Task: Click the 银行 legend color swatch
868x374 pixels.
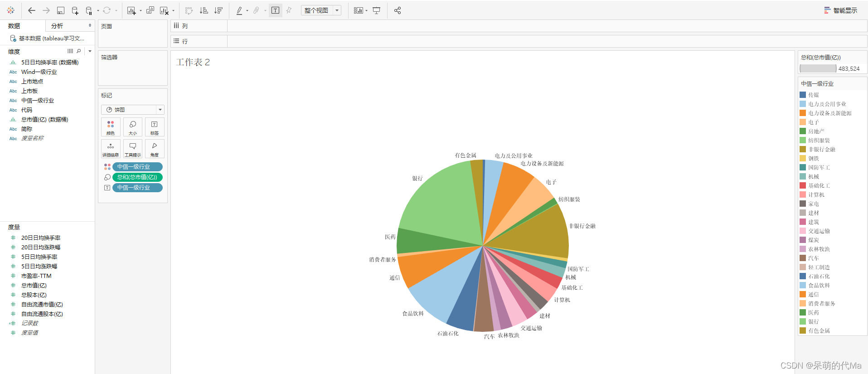Action: tap(803, 321)
